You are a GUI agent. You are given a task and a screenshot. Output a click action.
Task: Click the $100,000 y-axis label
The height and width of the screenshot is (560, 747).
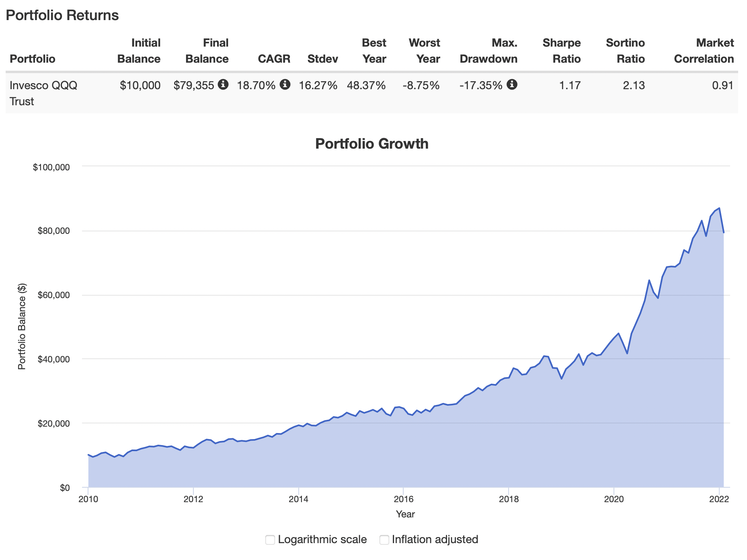click(x=51, y=167)
